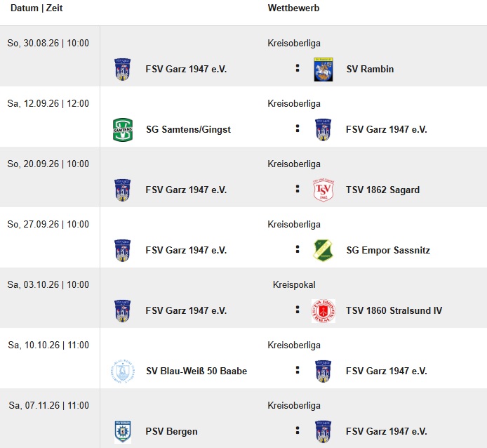Viewport: 487px width, 448px height.
Task: Open the SV Rambin team link
Action: click(x=370, y=69)
